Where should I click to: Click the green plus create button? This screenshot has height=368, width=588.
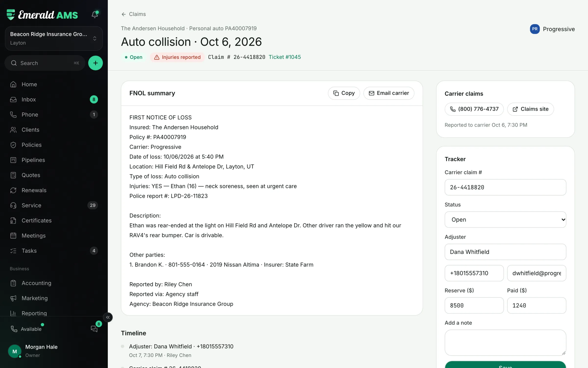point(95,63)
